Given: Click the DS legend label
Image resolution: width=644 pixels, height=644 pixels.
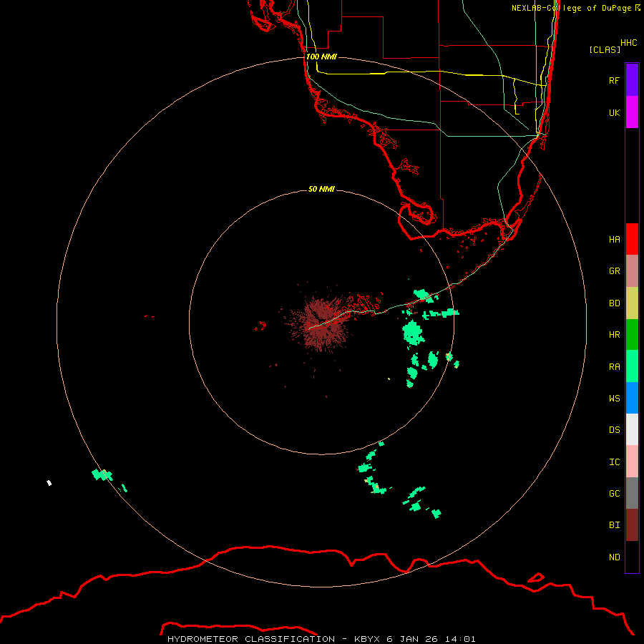Looking at the screenshot, I should (x=614, y=430).
